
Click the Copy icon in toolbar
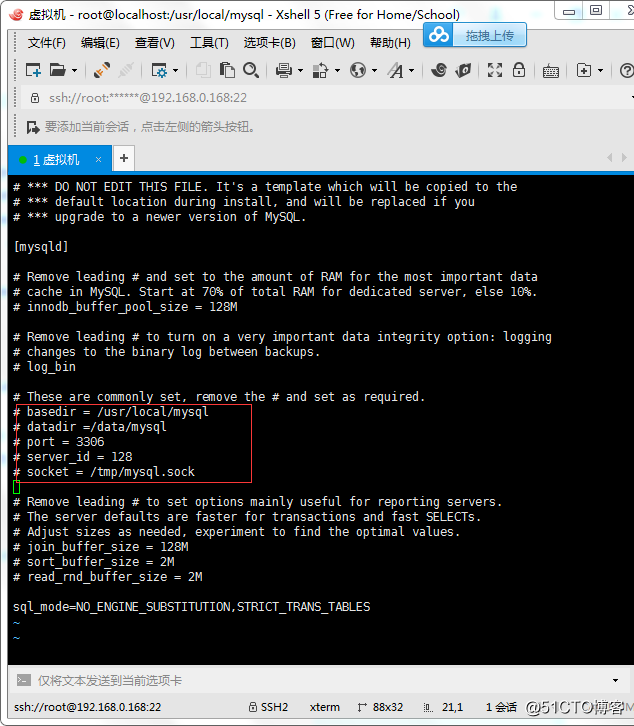coord(202,70)
